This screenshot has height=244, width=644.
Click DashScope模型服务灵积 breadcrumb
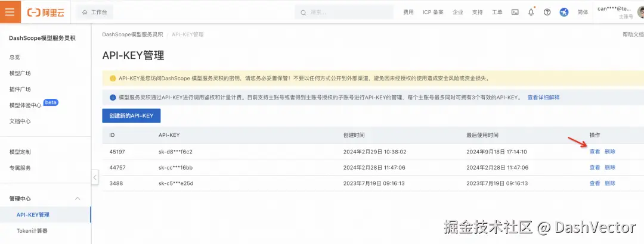pos(132,35)
